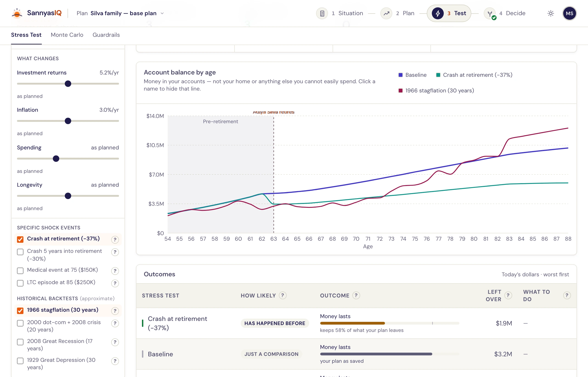
Task: Uncheck Crash at retirement (-37%) checkbox
Action: tap(20, 239)
